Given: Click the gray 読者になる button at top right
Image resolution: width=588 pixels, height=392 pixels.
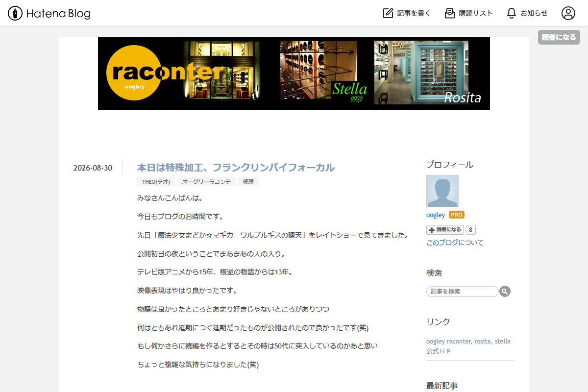Looking at the screenshot, I should (x=559, y=37).
